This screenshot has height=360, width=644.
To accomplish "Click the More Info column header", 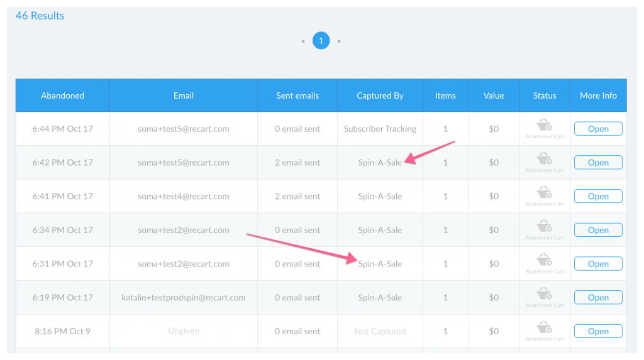I will 598,95.
